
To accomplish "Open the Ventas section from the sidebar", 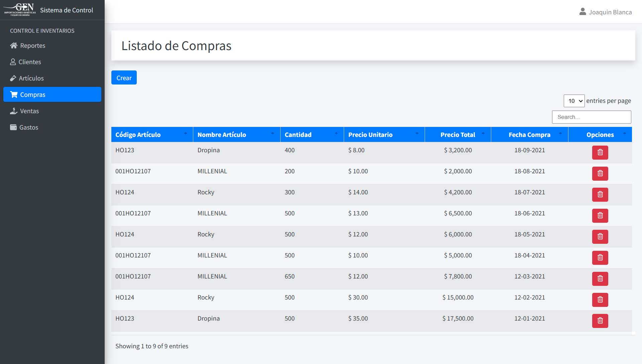I will (29, 111).
